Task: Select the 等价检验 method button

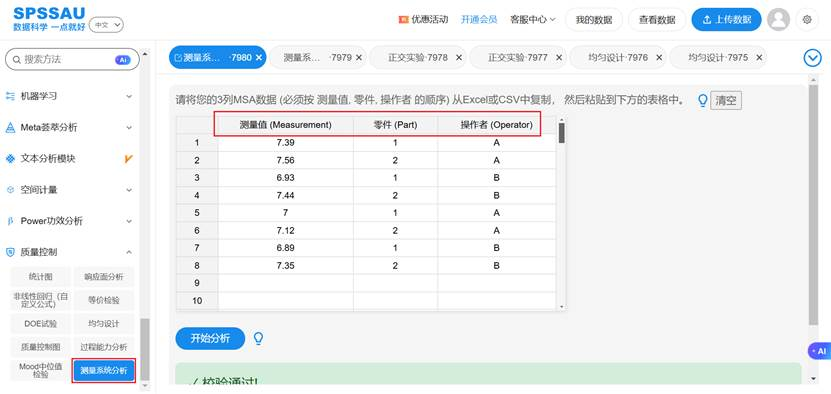Action: point(104,300)
